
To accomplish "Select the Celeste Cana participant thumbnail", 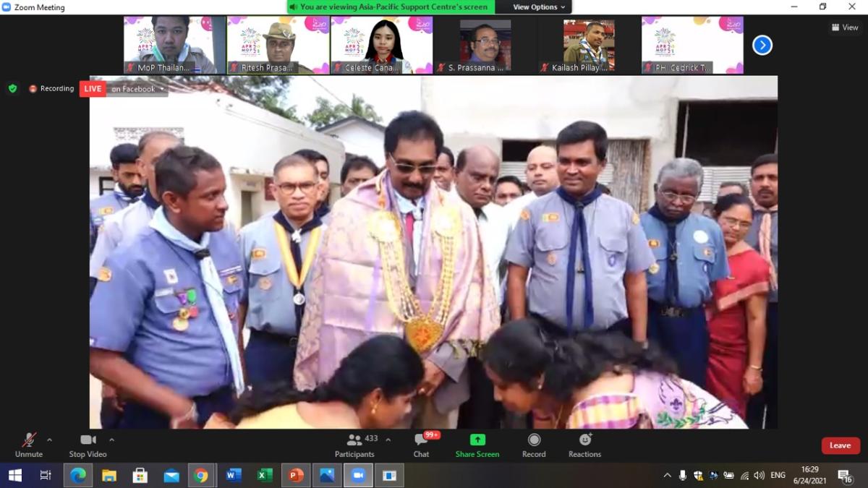I will click(x=381, y=45).
